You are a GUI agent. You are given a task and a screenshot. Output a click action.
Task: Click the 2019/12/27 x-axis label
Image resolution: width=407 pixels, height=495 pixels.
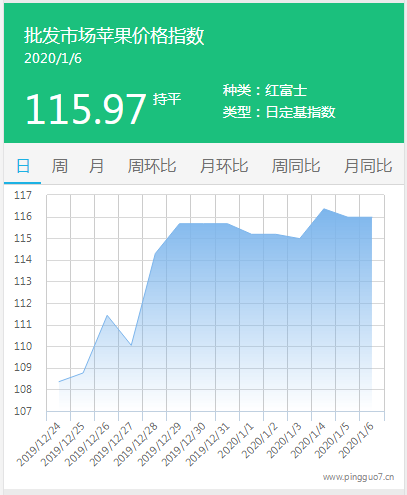click(111, 444)
